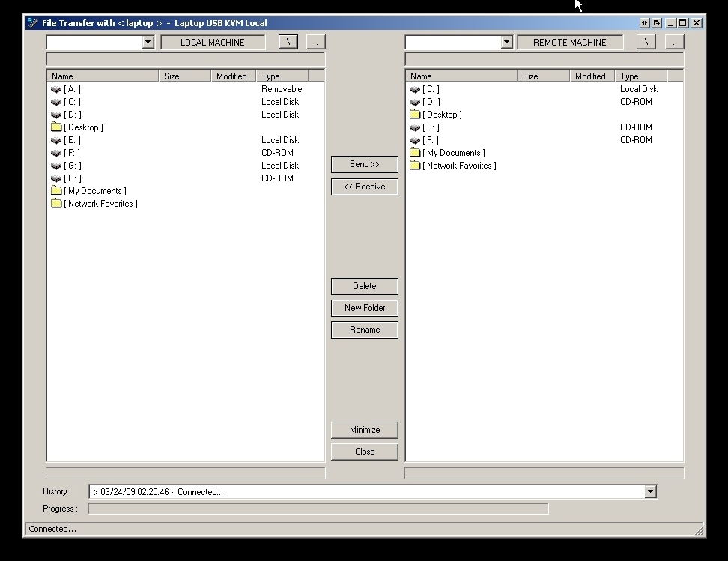The image size is (728, 561).
Task: Open the local machine path dropdown
Action: [x=148, y=42]
